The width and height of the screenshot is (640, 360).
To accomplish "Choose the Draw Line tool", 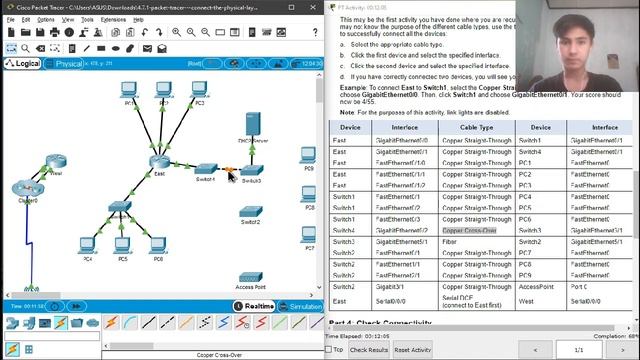I will pos(87,49).
